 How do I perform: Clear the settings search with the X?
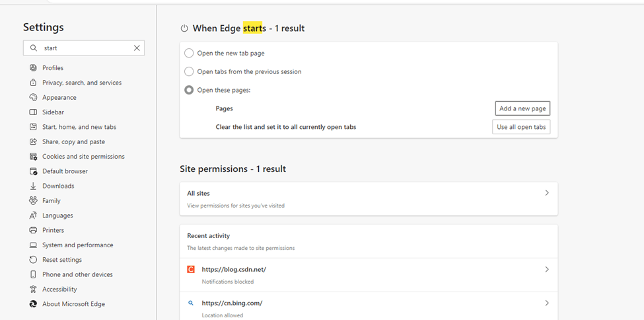tap(137, 48)
